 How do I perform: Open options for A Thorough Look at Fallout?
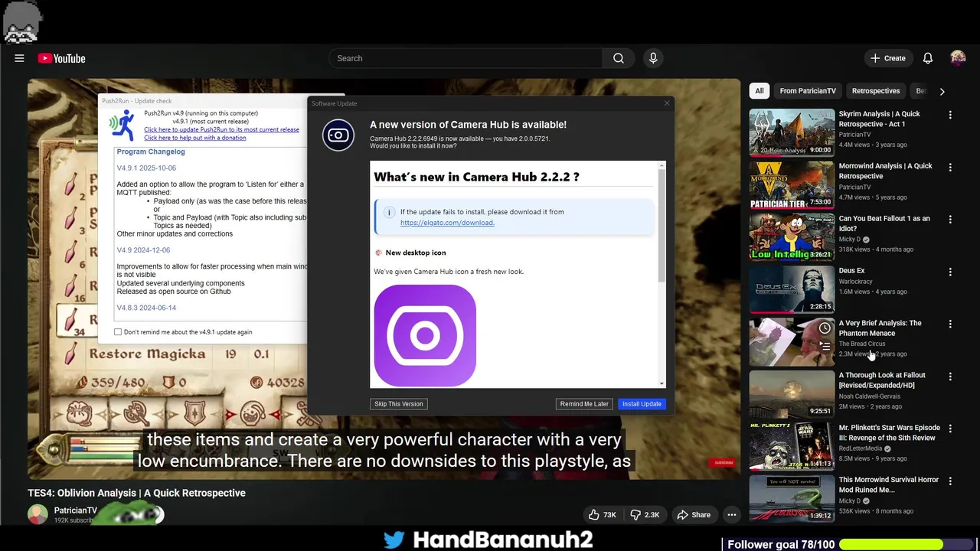pos(950,377)
